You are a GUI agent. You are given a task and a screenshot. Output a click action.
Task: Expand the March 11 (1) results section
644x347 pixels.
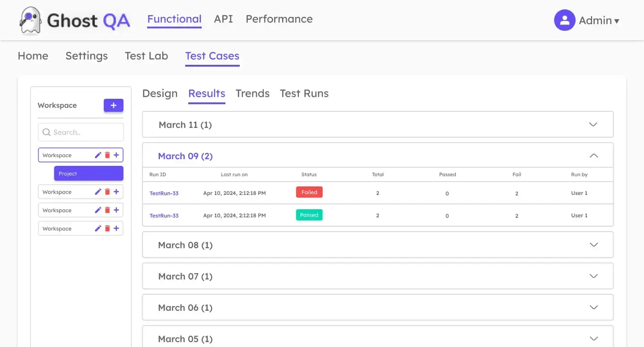(593, 124)
